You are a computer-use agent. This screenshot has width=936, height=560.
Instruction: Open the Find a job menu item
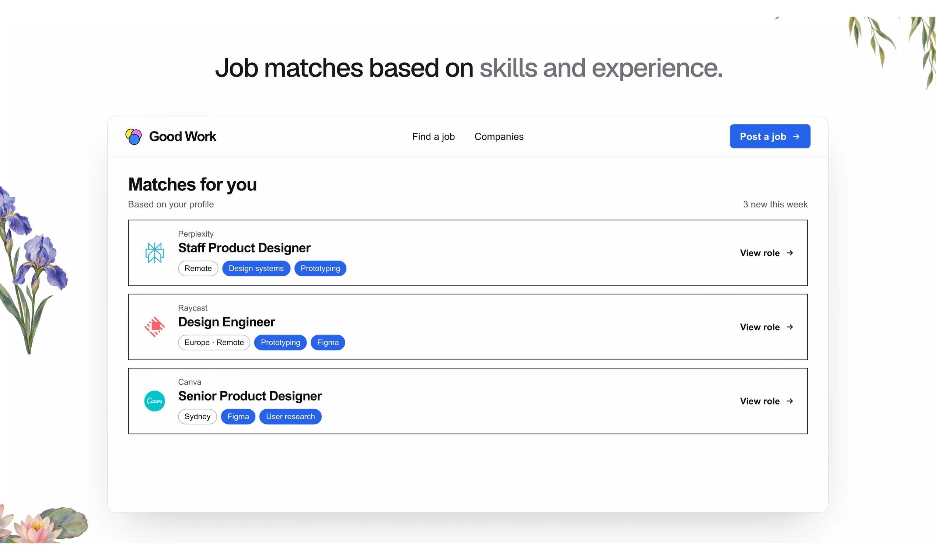[x=433, y=137]
